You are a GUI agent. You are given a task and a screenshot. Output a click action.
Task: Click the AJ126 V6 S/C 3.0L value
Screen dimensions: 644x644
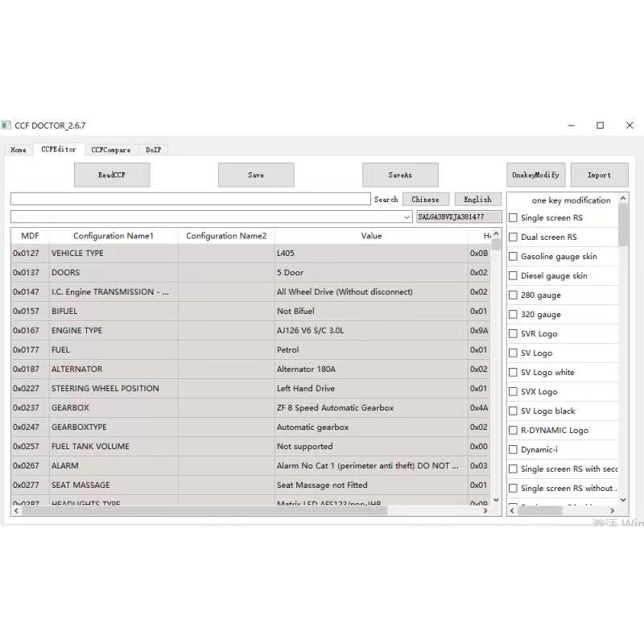pos(311,330)
